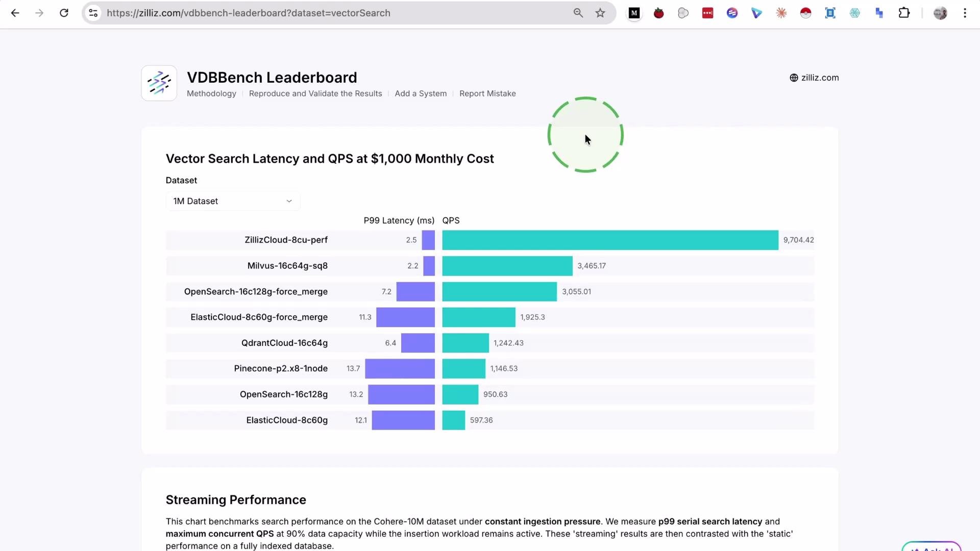The image size is (980, 551).
Task: Click the ZillizCloud-8cu-perf QPS bar
Action: [610, 240]
